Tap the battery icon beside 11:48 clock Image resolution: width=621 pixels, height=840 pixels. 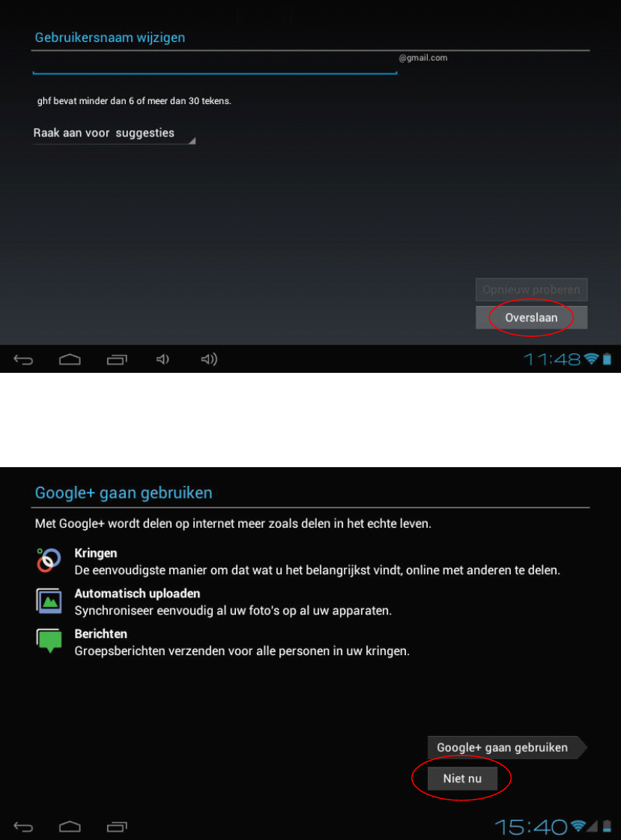(607, 359)
